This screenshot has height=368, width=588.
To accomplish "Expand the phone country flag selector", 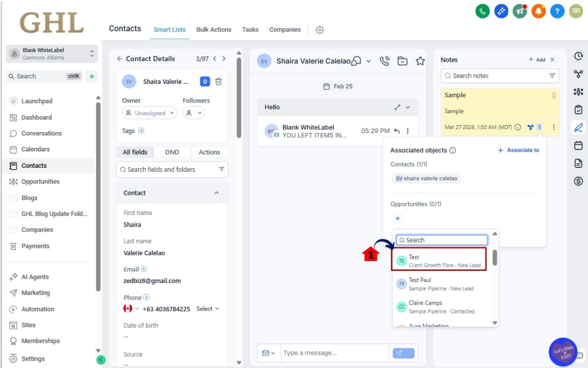I will [x=130, y=309].
